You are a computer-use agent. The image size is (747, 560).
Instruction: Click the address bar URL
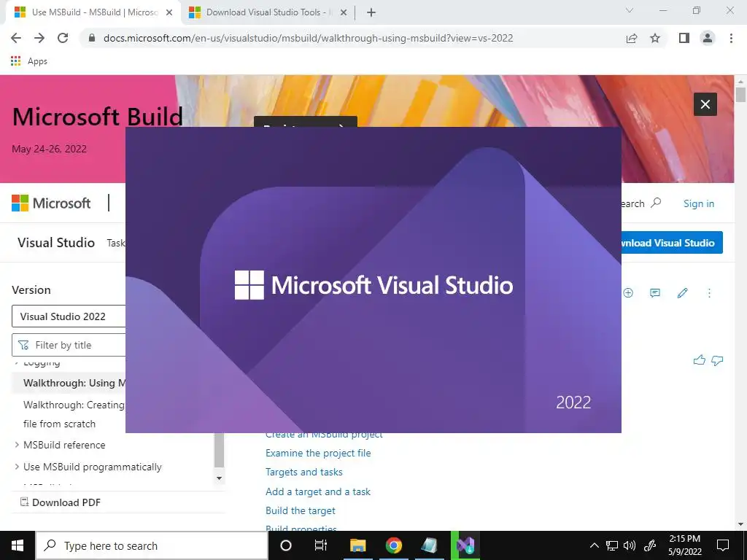308,38
